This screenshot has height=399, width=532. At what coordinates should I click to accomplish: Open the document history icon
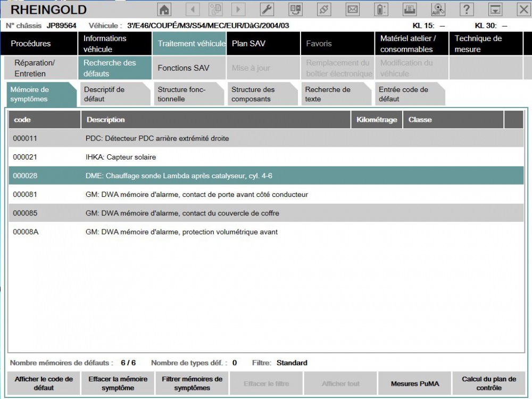click(x=215, y=10)
